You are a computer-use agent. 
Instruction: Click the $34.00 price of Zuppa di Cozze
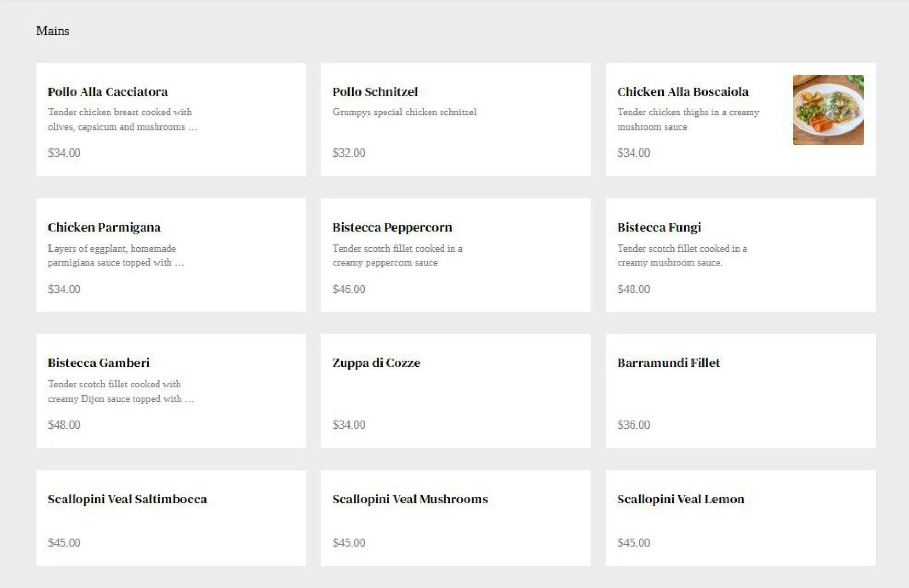tap(349, 425)
